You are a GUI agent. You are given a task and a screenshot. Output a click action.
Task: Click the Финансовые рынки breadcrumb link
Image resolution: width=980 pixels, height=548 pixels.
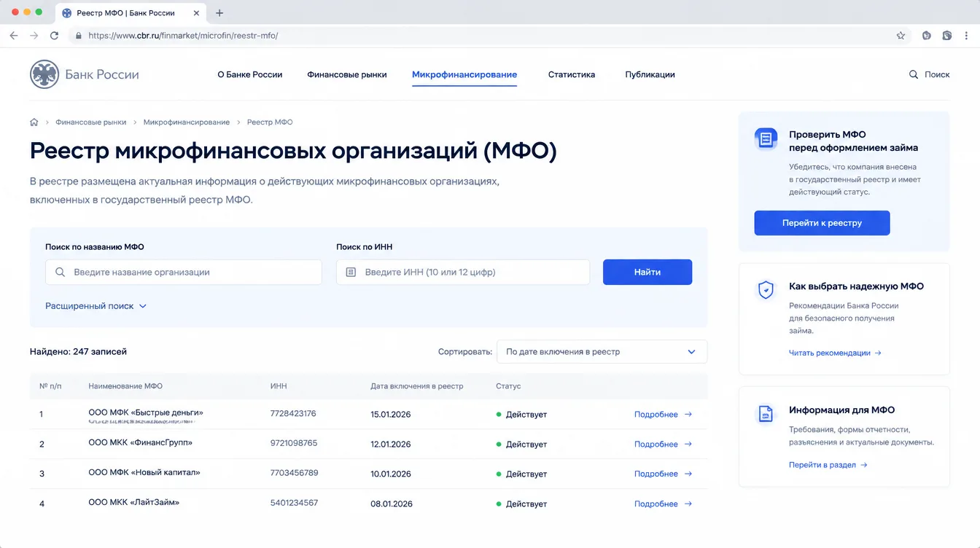coord(90,122)
